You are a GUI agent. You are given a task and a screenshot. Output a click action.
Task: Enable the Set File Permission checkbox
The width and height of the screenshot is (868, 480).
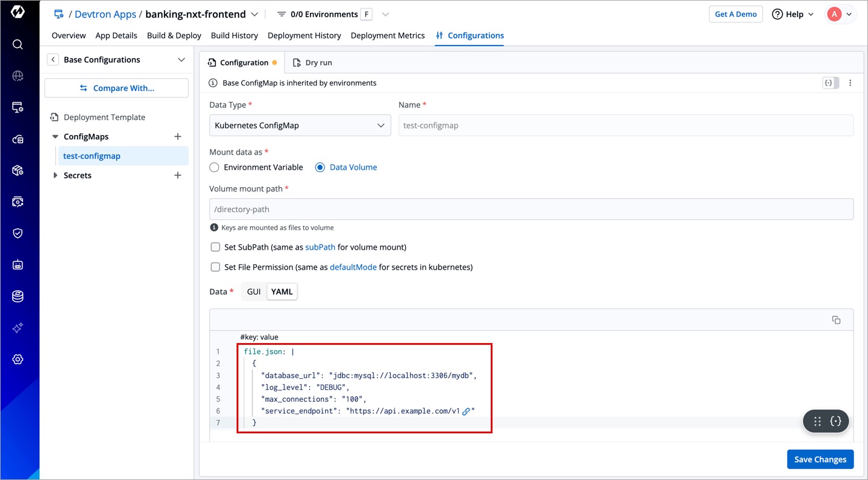click(215, 267)
